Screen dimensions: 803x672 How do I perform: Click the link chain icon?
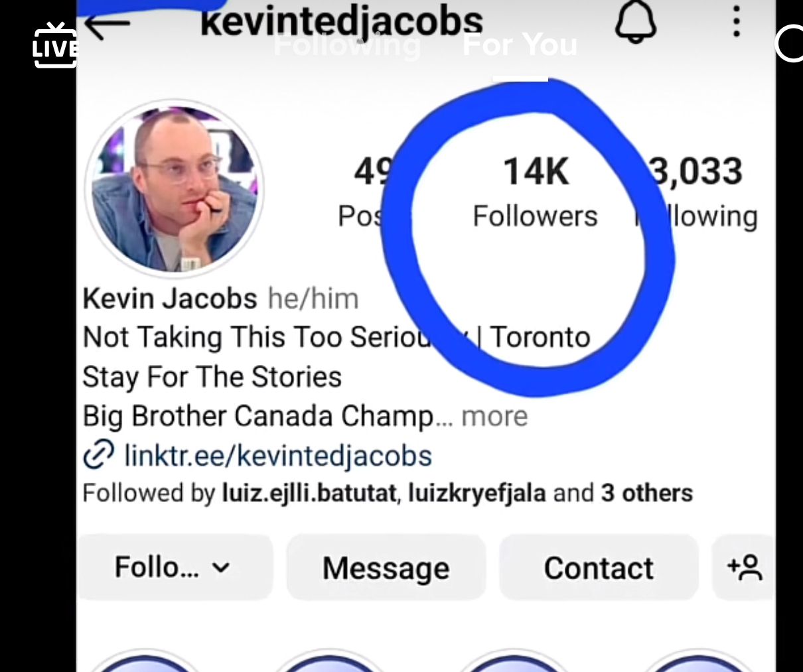tap(98, 456)
